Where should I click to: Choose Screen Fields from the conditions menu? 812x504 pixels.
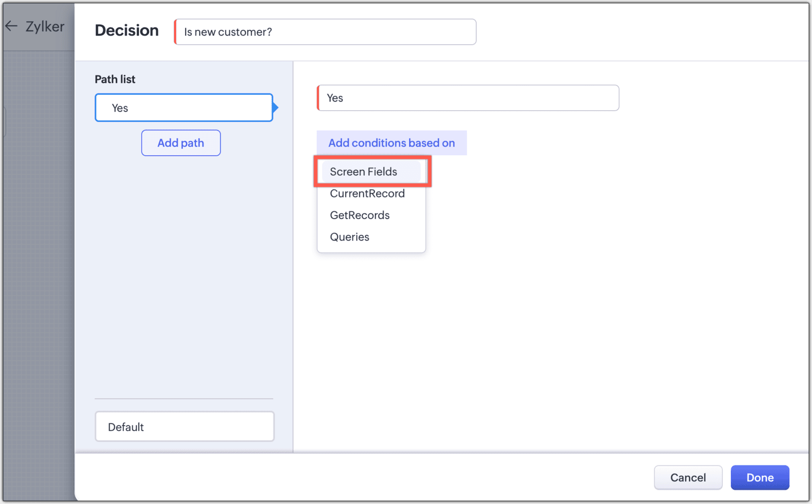point(363,172)
